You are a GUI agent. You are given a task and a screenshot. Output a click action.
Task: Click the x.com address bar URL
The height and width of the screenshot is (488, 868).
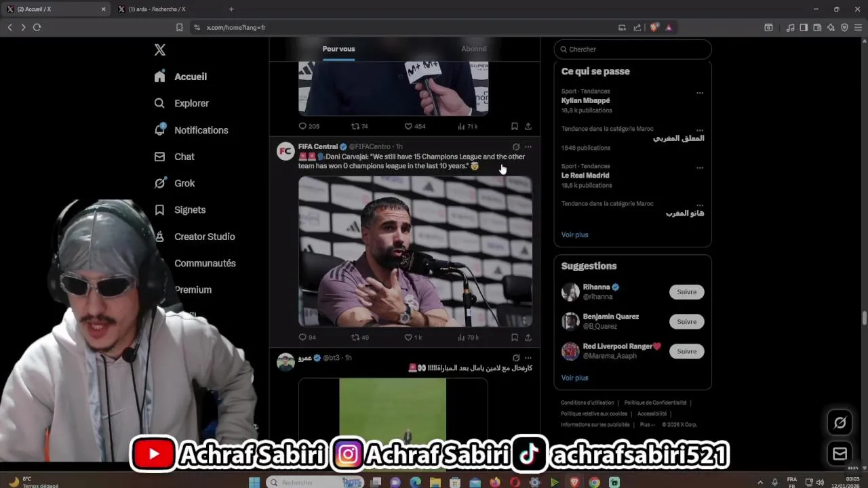(236, 27)
